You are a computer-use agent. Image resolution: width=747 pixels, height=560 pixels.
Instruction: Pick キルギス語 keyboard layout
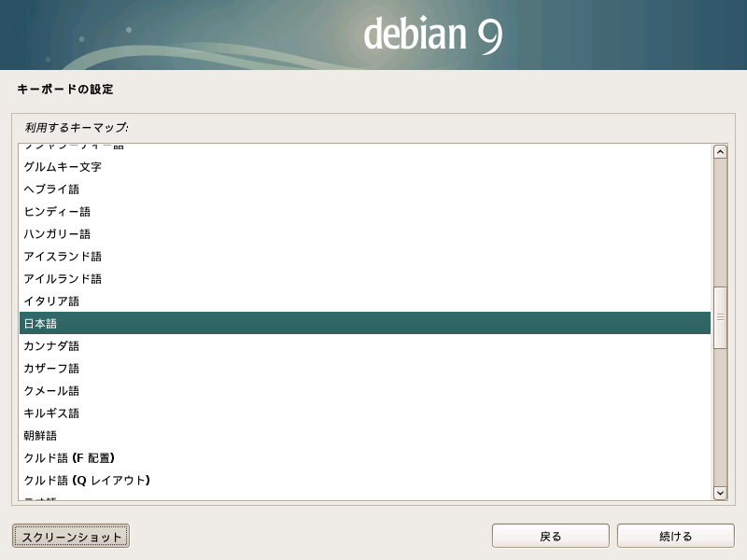[x=51, y=413]
